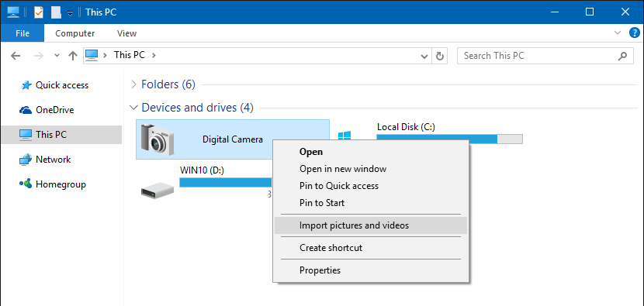The height and width of the screenshot is (306, 644).
Task: Go back with the left arrow
Action: pos(16,56)
